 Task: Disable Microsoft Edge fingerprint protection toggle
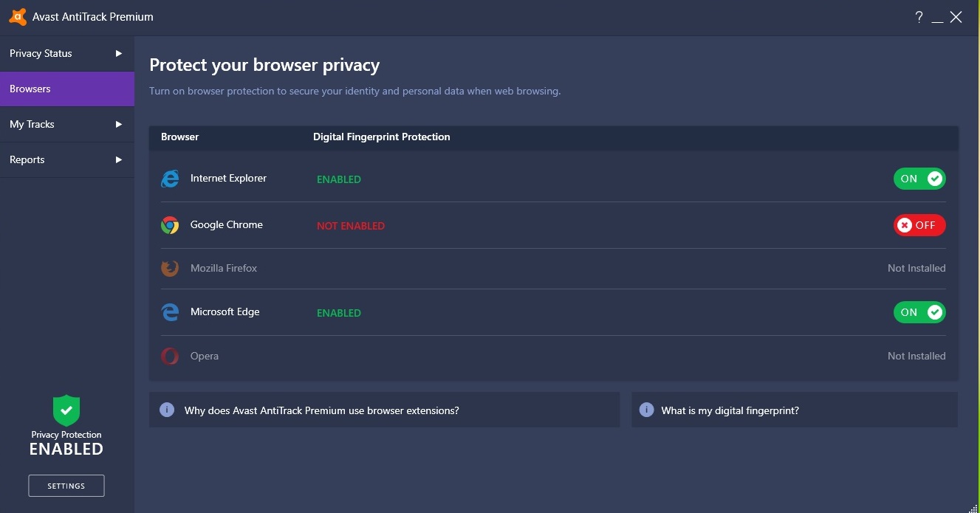(x=919, y=312)
